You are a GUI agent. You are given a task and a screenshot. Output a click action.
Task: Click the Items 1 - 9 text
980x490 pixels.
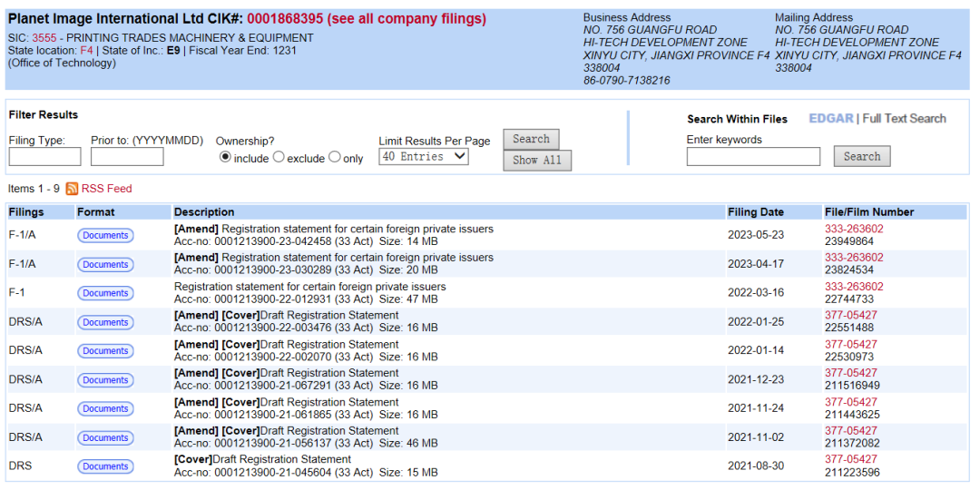34,189
